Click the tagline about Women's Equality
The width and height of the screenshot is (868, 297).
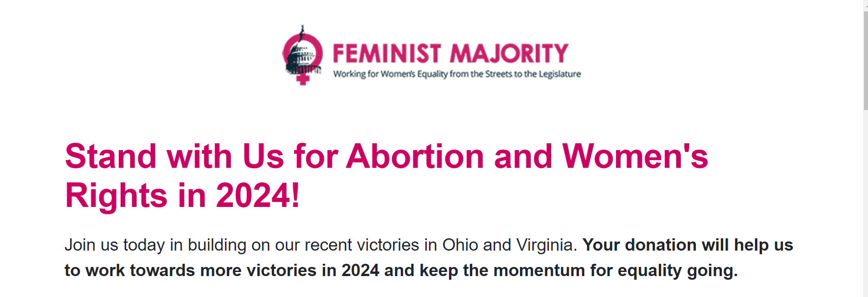tap(457, 74)
